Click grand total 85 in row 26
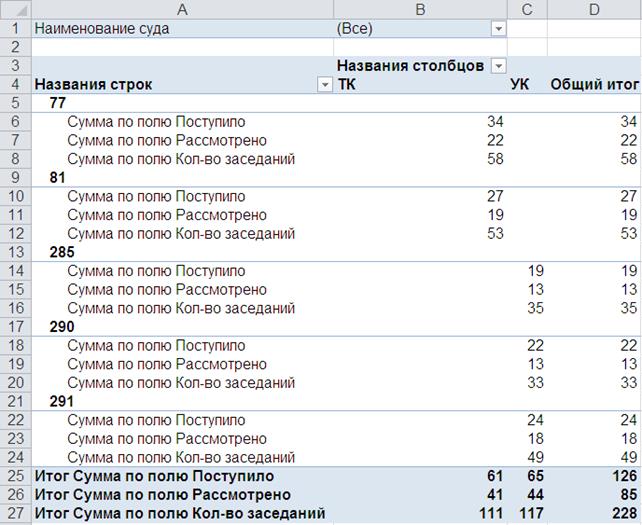Viewport: 642px width, 525px height. tap(628, 495)
